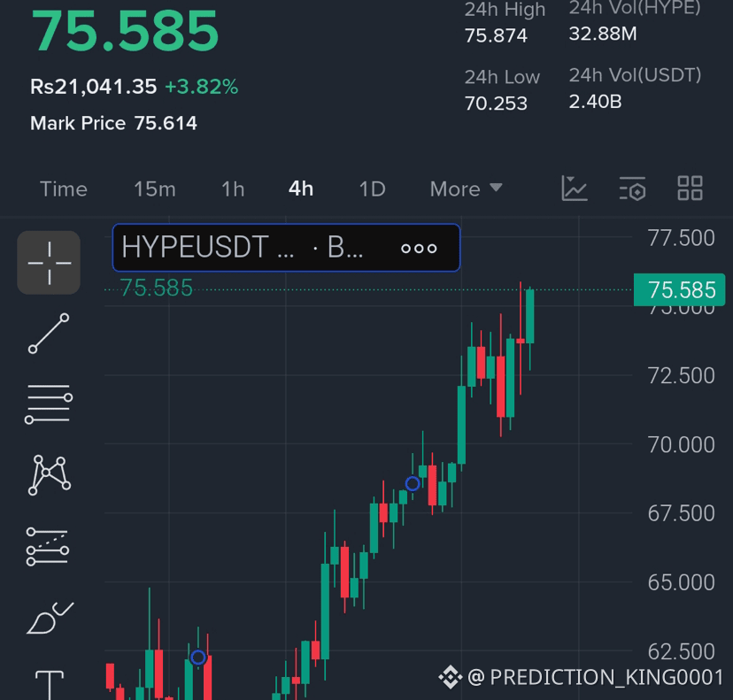This screenshot has width=733, height=700.
Task: Open the three-dot legend options
Action: coord(419,248)
